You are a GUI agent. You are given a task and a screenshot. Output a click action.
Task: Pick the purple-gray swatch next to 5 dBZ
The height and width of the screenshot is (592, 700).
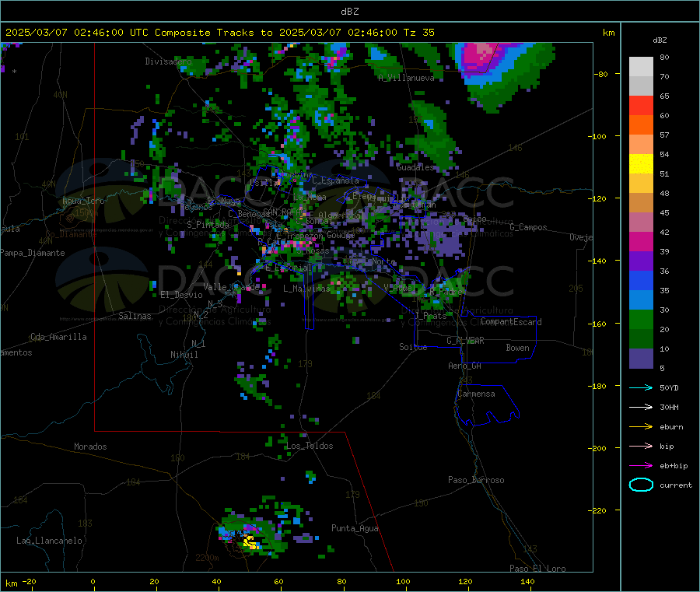[x=641, y=359]
